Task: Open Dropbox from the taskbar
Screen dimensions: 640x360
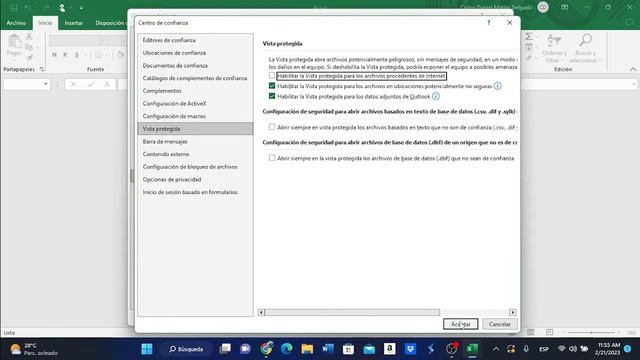Action: [410, 349]
